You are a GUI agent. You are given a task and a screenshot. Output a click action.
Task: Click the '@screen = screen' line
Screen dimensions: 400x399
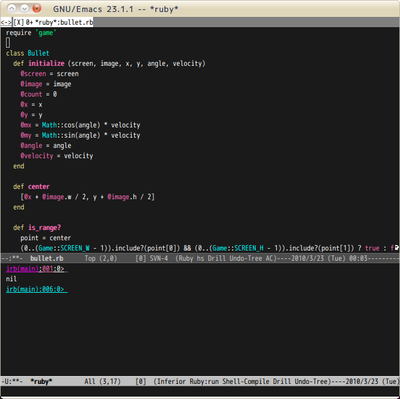pyautogui.click(x=49, y=74)
